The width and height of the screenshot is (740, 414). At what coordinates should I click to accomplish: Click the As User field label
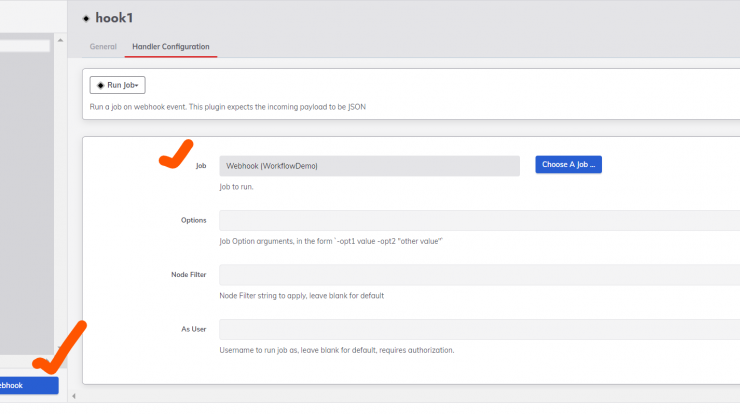coord(194,330)
